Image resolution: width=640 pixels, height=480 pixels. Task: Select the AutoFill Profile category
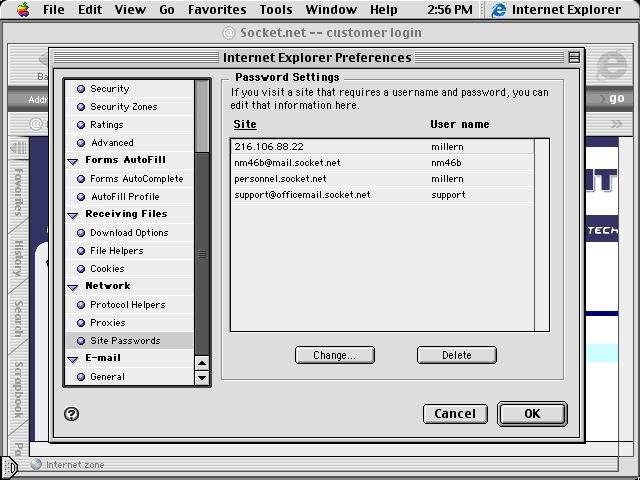pos(129,196)
